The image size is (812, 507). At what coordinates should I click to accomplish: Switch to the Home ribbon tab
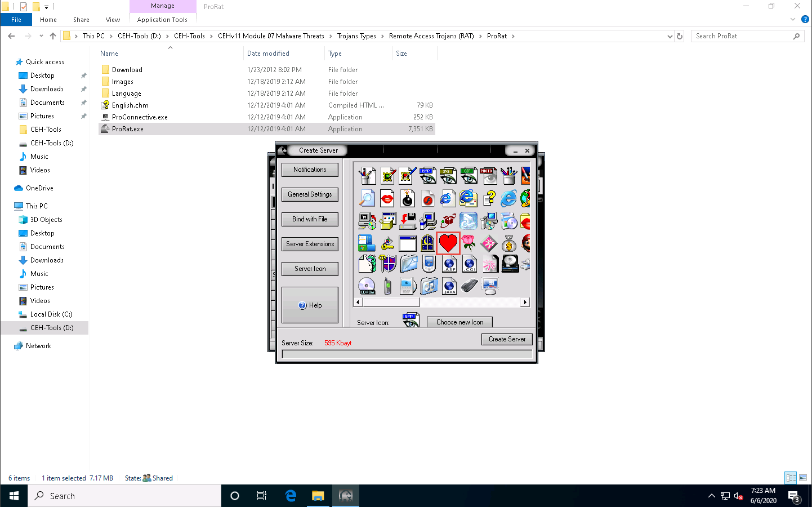(x=48, y=20)
